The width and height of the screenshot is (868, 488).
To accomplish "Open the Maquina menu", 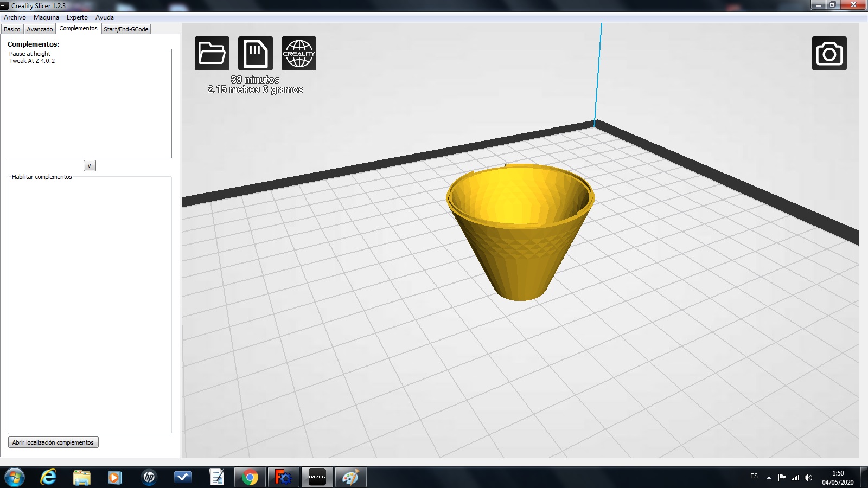I will coord(46,17).
